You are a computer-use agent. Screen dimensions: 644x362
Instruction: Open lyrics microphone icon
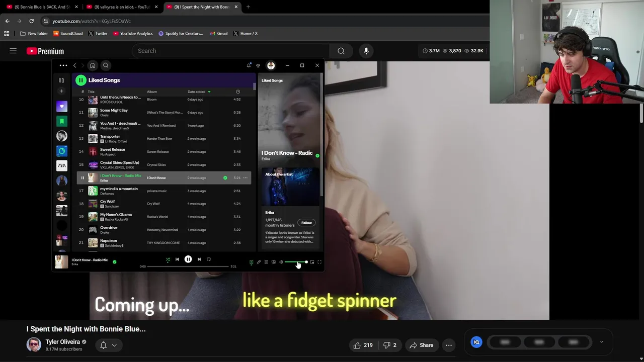coord(259,262)
